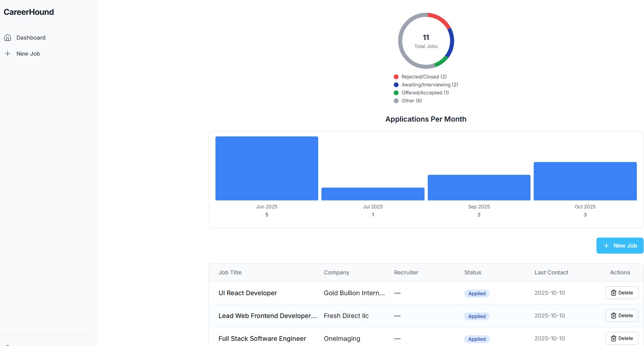Click trash icon in Full Stack Software Engineer row
This screenshot has height=346, width=644.
tap(613, 338)
